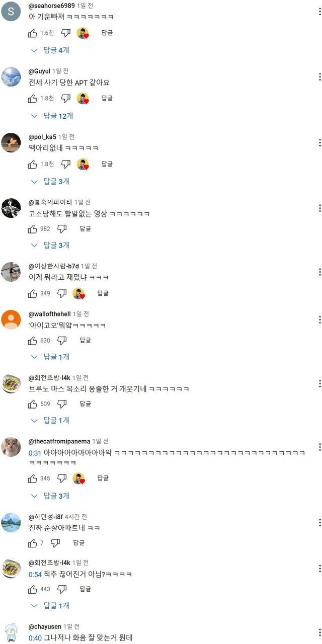Open options menu for @불혹의파이터 comment
This screenshot has width=322, height=644.
pos(319,208)
